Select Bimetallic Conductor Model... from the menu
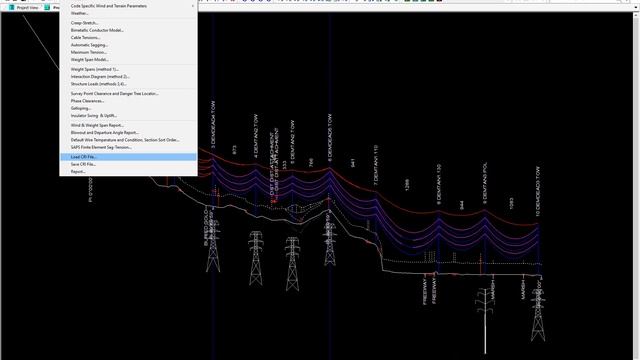Viewport: 640px width, 360px height. click(x=129, y=30)
